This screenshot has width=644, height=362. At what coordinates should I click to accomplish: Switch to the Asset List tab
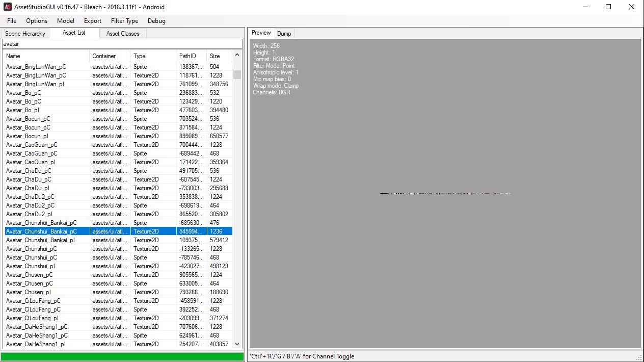click(74, 33)
